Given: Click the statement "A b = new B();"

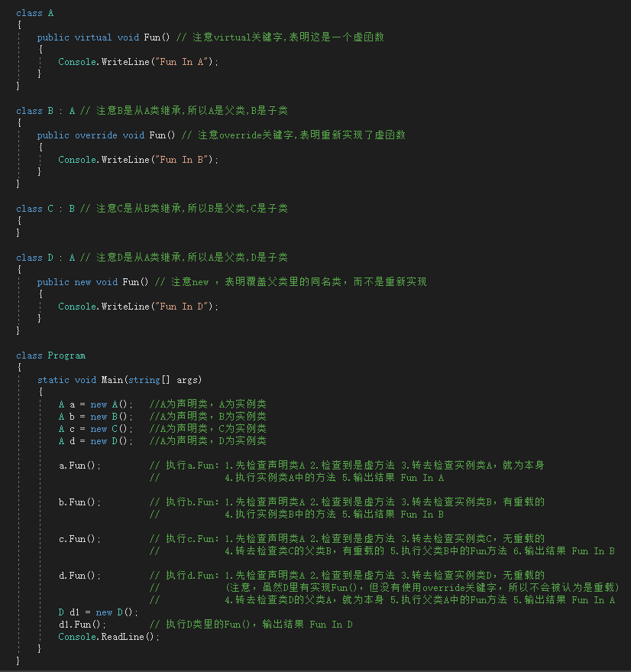Looking at the screenshot, I should (x=95, y=417).
